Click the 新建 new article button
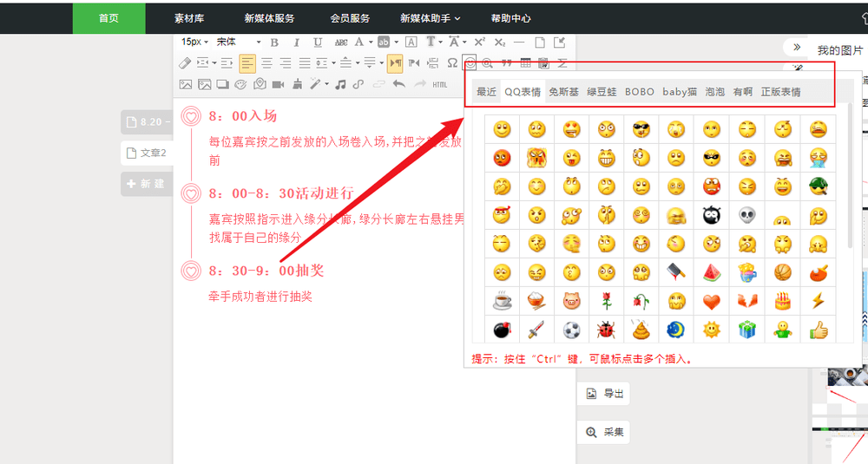This screenshot has width=868, height=464. [x=146, y=184]
